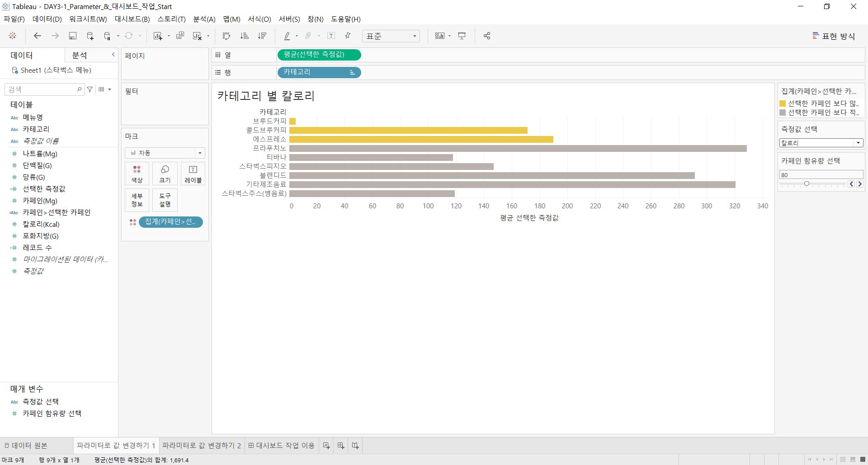Click the pause auto updates icon
868x465 pixels.
pos(107,36)
